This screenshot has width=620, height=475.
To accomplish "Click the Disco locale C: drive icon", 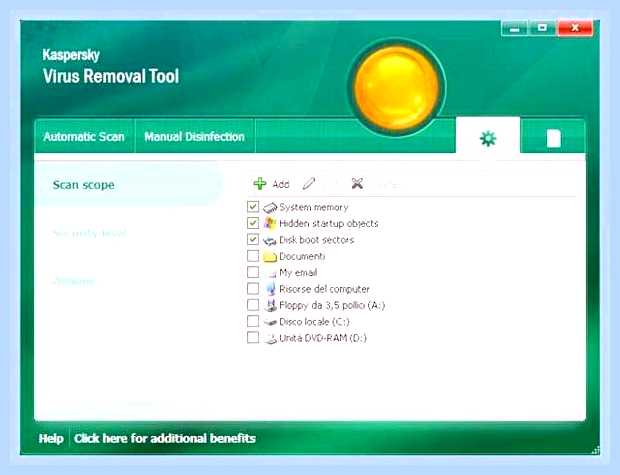I will (x=270, y=322).
